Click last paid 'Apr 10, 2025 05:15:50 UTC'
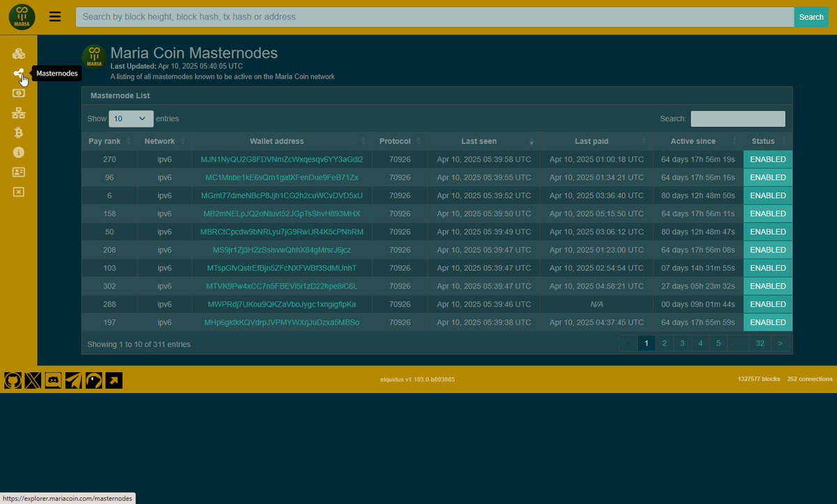Viewport: 837px width, 504px height. pos(596,213)
